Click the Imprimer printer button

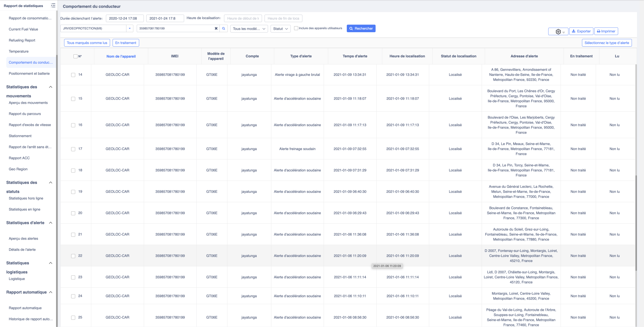pyautogui.click(x=606, y=31)
